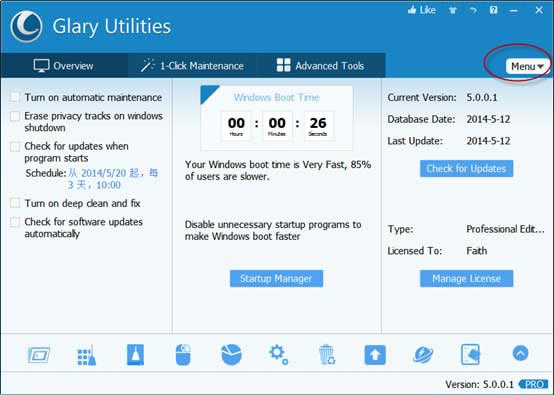Close the Glary Utilities window

tap(539, 10)
